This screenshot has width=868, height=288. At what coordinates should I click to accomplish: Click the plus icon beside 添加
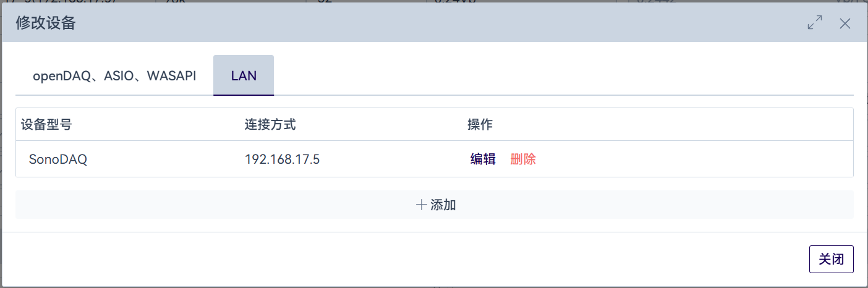click(x=422, y=205)
